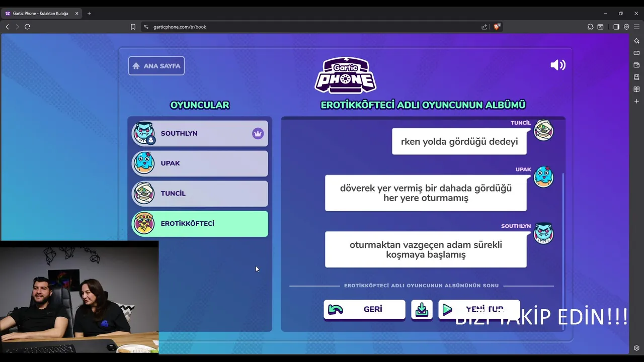The height and width of the screenshot is (362, 644).
Task: Go back in the browser
Action: click(7, 27)
